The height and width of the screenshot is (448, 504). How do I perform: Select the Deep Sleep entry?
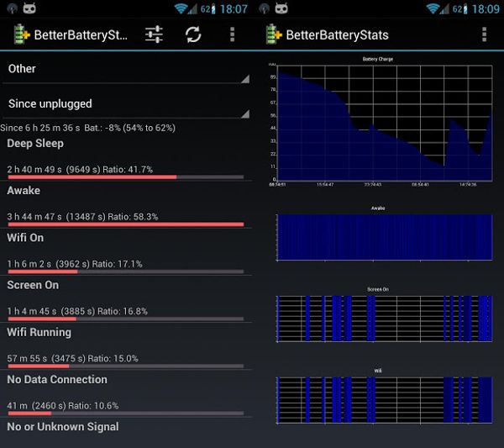(126, 156)
